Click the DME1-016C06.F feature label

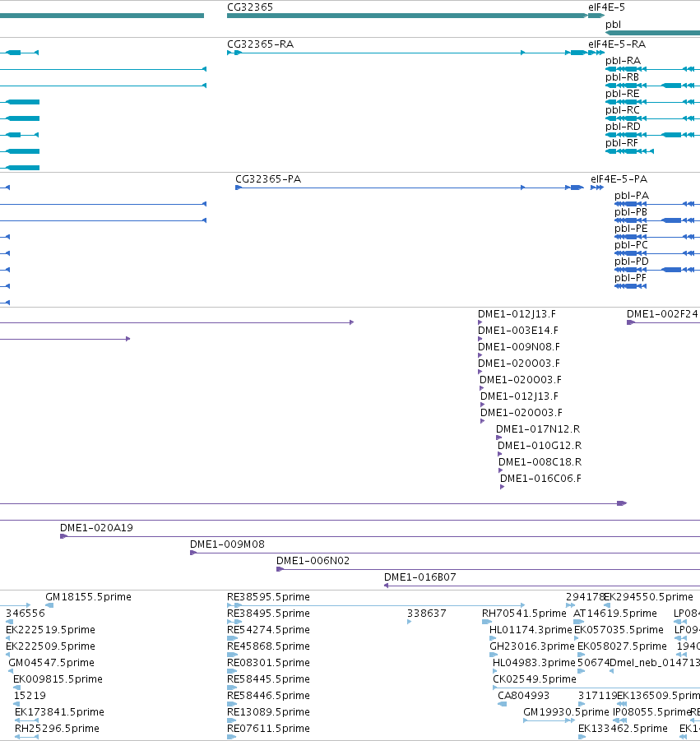540,479
